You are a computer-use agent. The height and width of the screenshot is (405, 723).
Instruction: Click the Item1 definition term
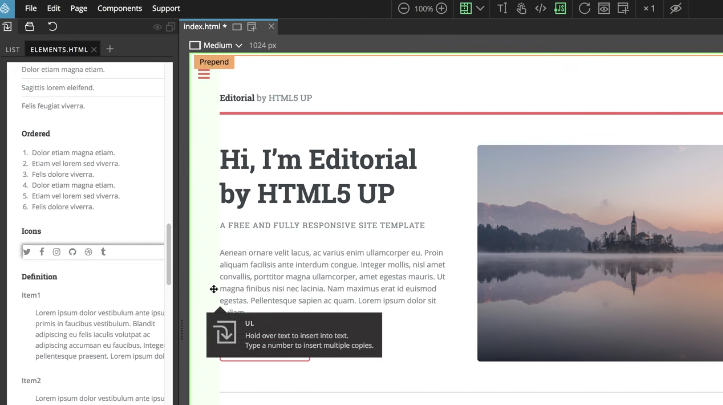pos(31,295)
